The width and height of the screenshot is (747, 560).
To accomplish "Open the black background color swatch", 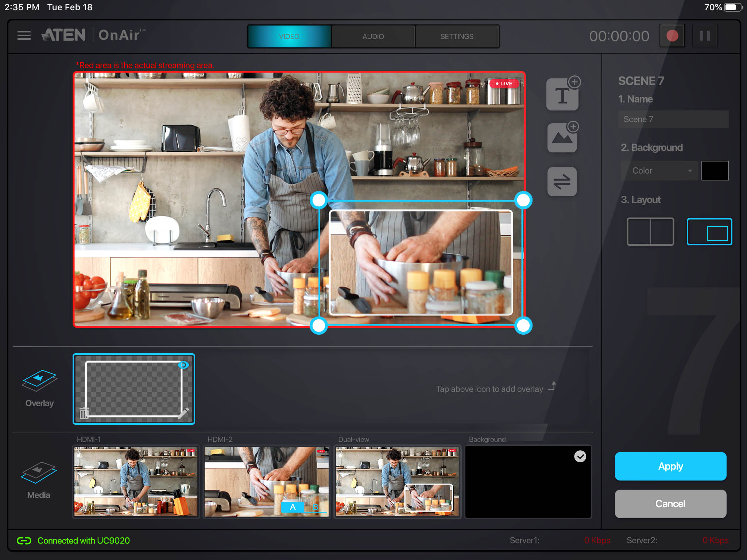I will point(715,171).
